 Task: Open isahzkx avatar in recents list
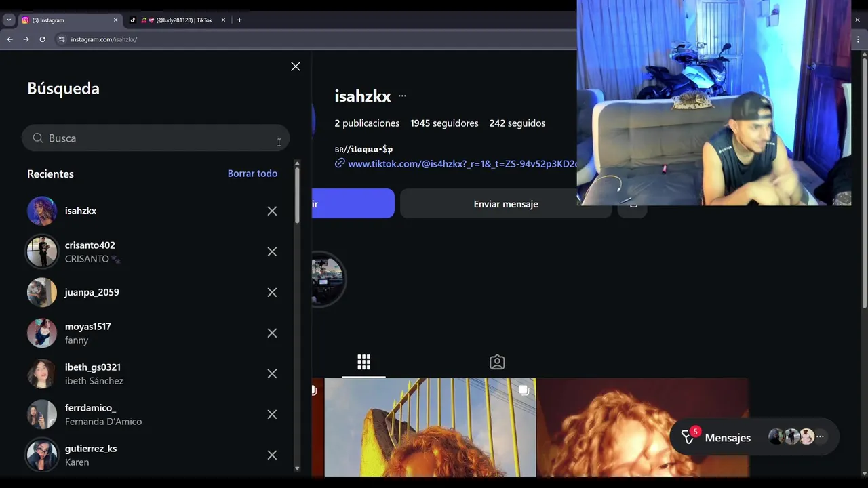click(42, 211)
